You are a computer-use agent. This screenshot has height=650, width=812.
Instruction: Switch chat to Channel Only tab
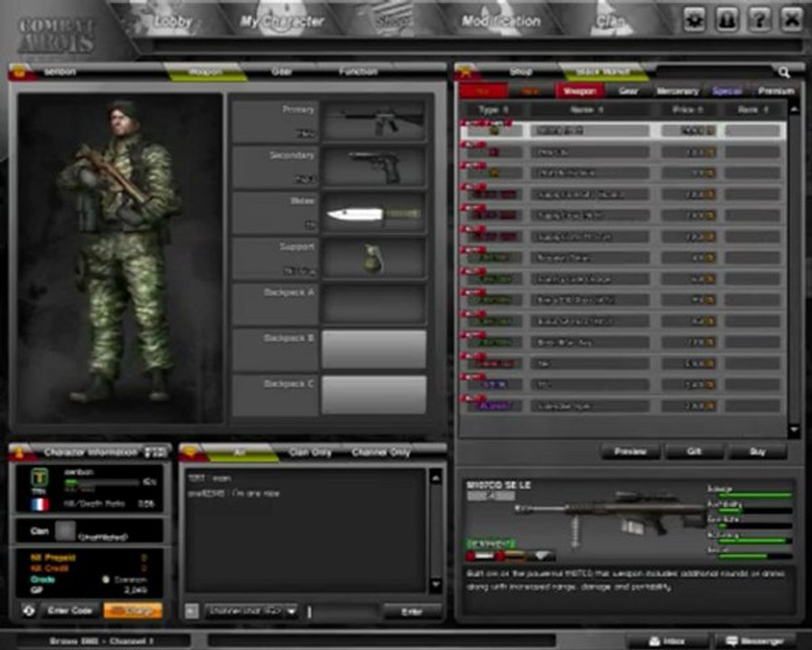pos(381,452)
